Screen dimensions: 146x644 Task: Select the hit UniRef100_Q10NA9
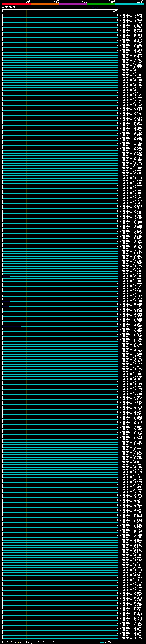pyautogui.click(x=131, y=37)
